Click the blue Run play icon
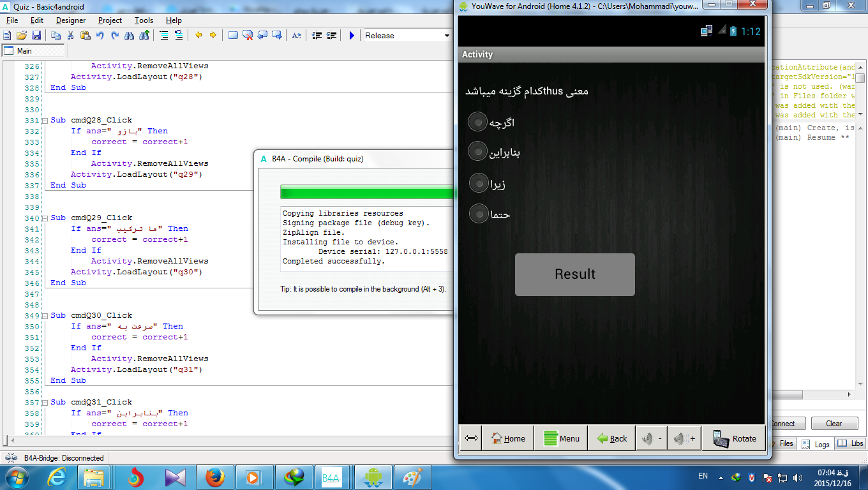 tap(352, 36)
